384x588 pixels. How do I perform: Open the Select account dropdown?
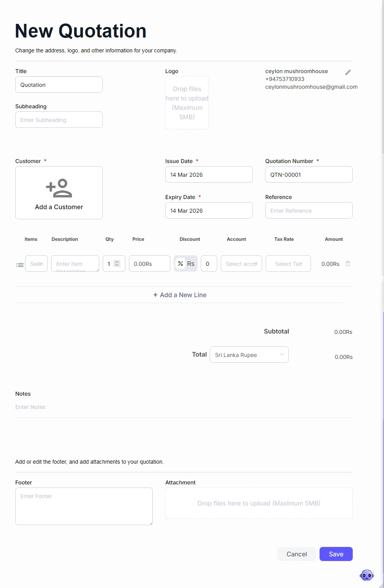[241, 264]
